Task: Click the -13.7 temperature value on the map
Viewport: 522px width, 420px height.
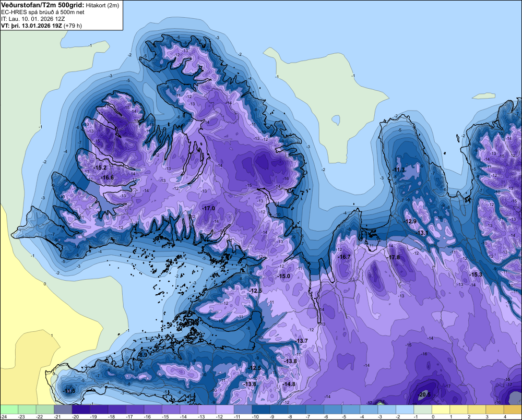Action: pos(302,341)
